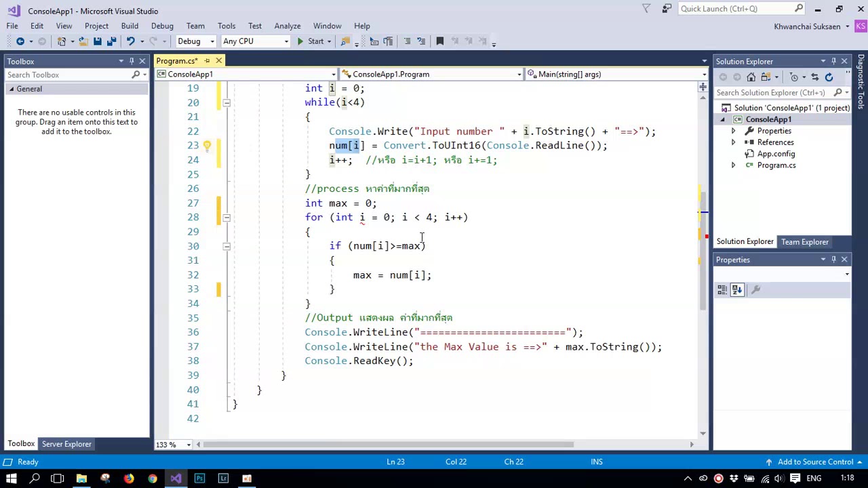
Task: Open file using toolbar folder icon
Action: tap(83, 41)
